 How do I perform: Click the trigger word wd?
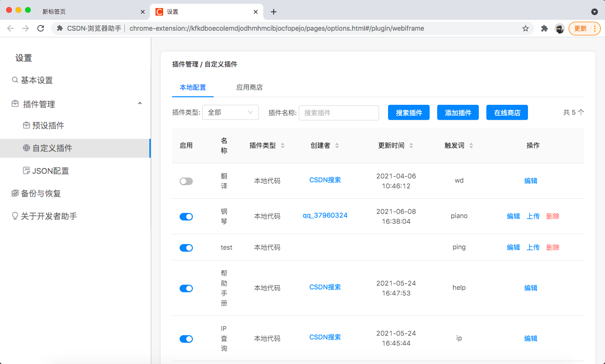tap(459, 180)
